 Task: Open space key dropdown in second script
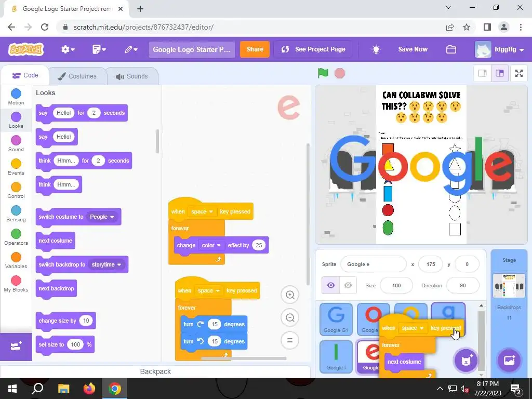coord(209,291)
